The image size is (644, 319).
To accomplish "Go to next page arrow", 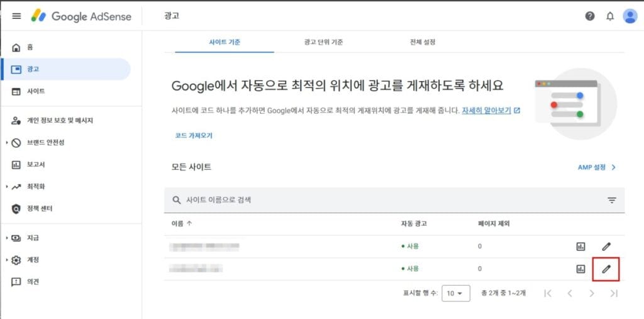I will pos(592,293).
